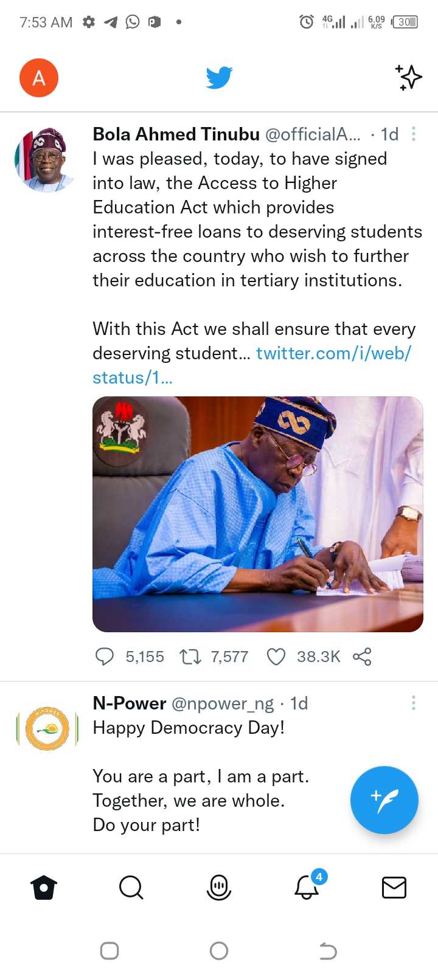Open the Search tab
Screen dimensions: 438x980
131,888
